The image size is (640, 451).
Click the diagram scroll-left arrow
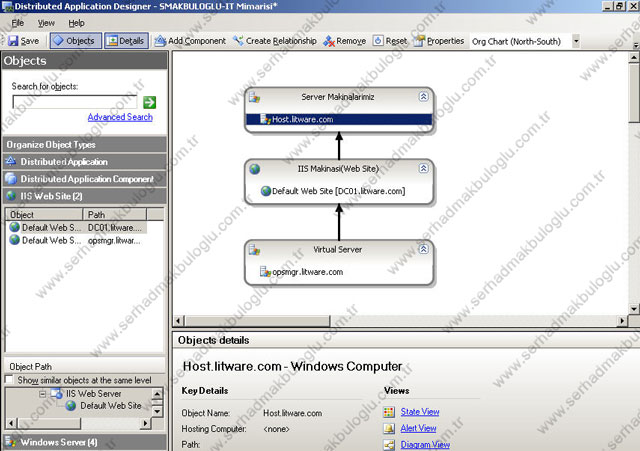pyautogui.click(x=179, y=321)
